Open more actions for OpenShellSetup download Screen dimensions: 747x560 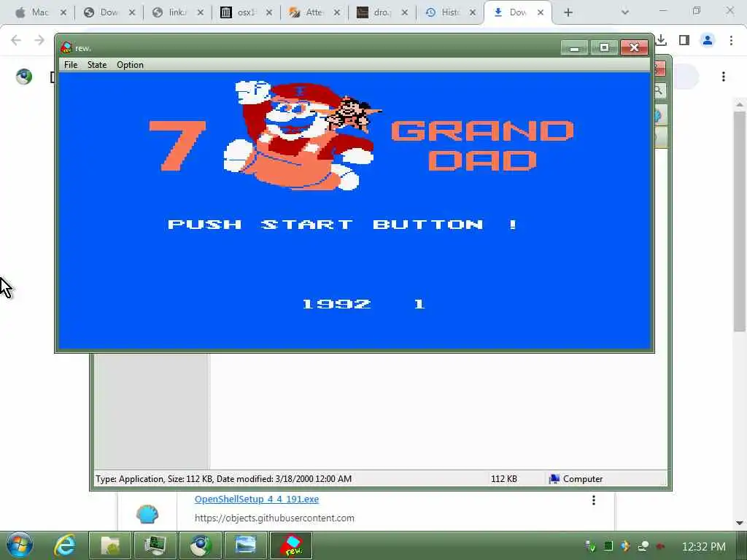594,500
